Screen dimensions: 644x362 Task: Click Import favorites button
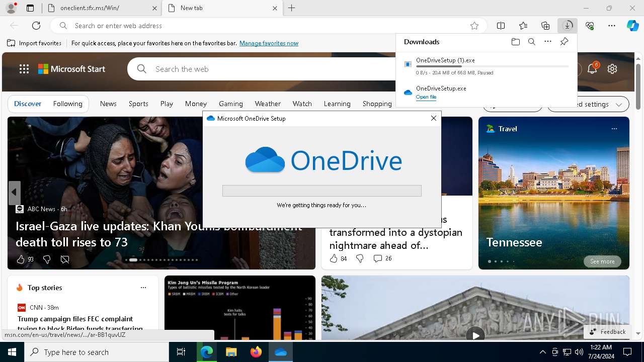[x=34, y=43]
